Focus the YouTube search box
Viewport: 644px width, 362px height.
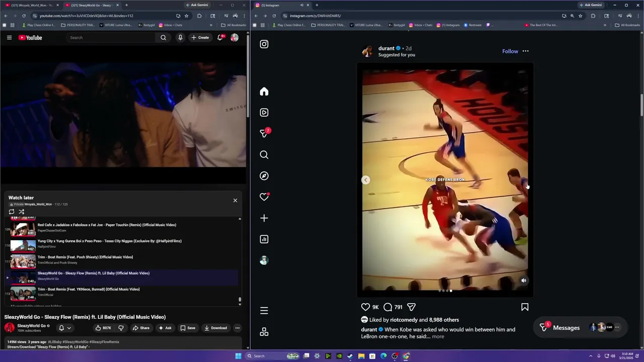111,38
